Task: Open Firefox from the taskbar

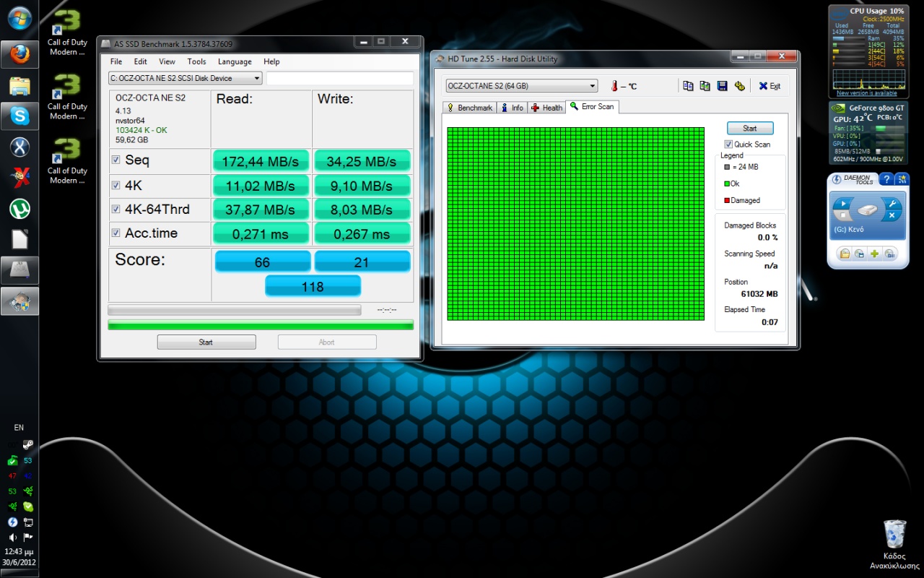Action: [x=19, y=54]
